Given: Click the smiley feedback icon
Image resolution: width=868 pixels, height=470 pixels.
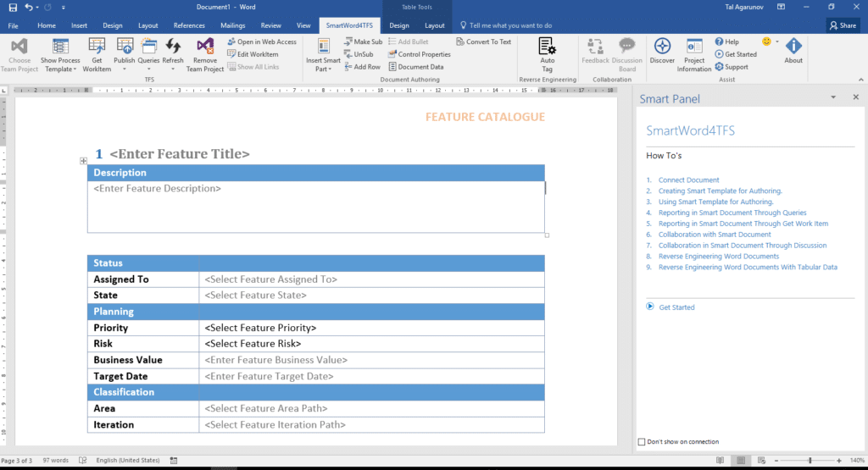Looking at the screenshot, I should (766, 41).
